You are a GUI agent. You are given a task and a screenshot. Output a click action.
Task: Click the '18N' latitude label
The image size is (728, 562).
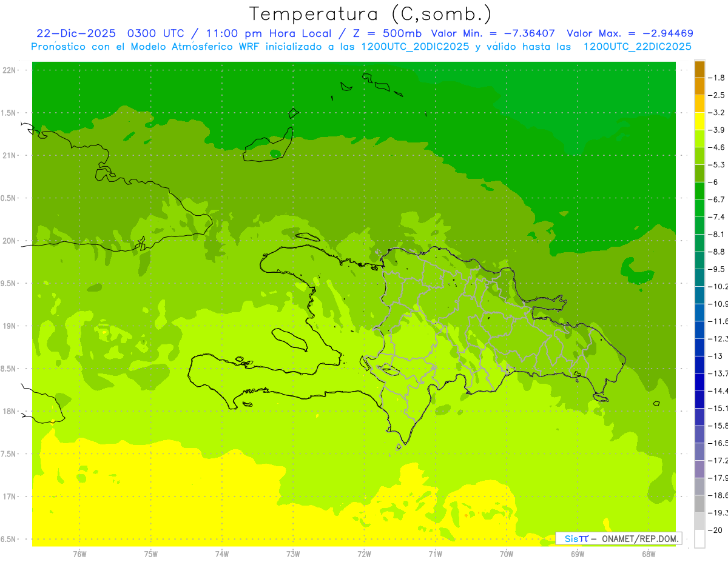coord(10,411)
